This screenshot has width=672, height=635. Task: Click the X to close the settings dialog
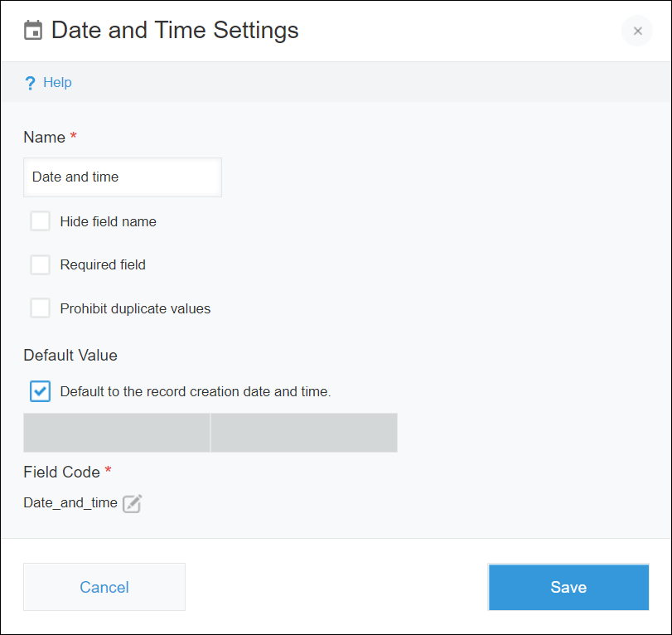[x=636, y=31]
